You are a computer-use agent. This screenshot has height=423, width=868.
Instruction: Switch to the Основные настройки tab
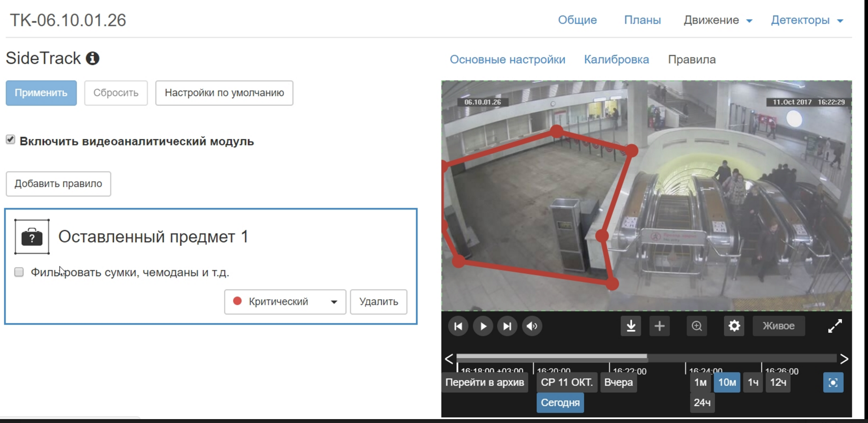point(507,59)
